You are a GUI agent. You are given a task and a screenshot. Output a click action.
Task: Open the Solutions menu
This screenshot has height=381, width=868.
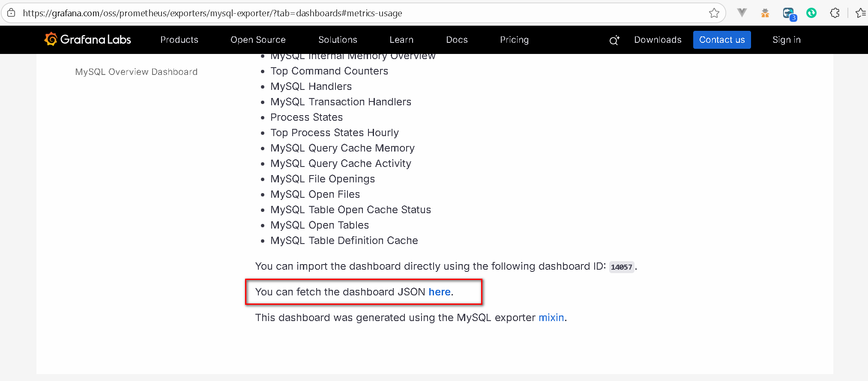click(x=338, y=40)
